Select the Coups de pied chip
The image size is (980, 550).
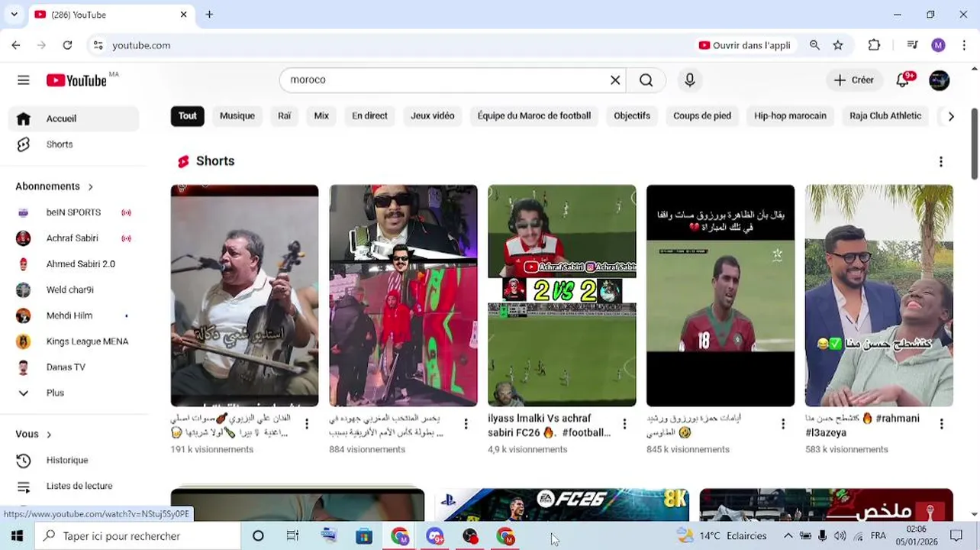coord(702,116)
